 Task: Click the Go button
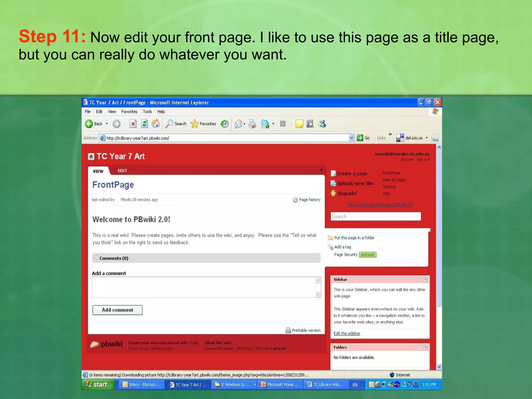coord(363,138)
